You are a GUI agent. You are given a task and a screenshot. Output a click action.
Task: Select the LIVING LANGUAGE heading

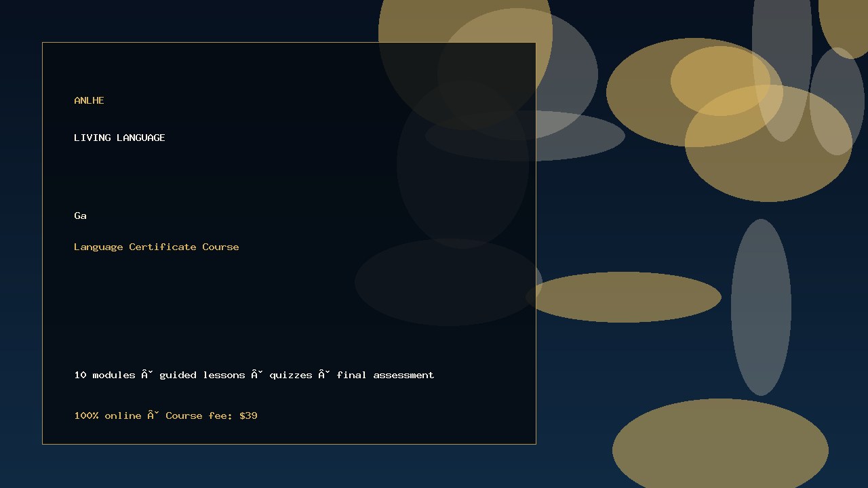[x=119, y=138]
